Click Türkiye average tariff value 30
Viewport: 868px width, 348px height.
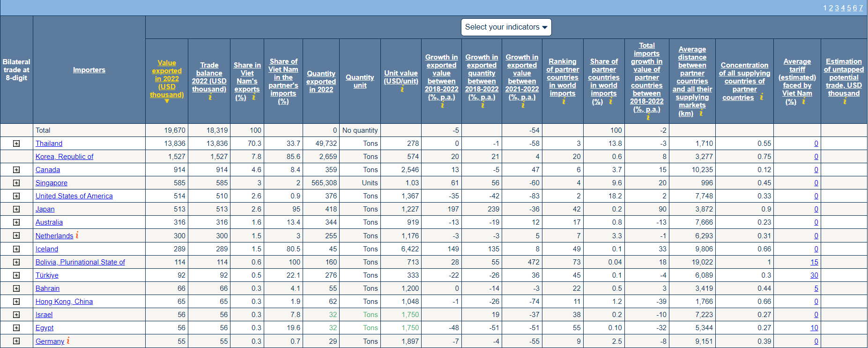[814, 275]
